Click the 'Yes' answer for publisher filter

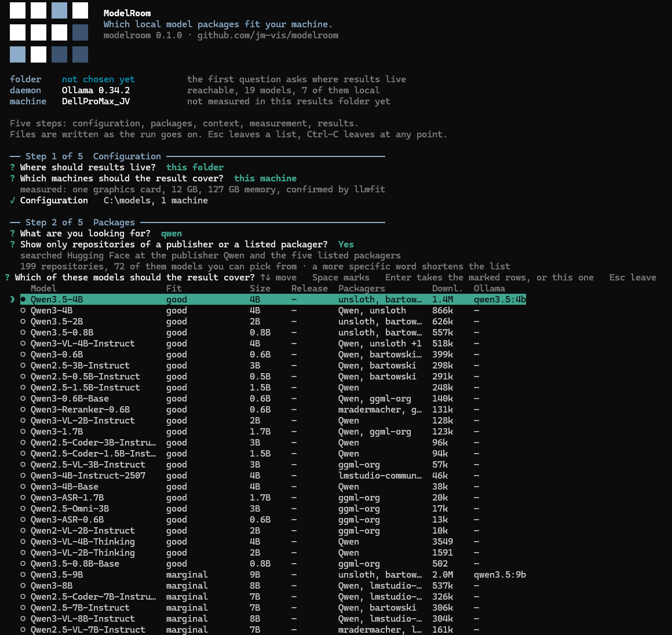(346, 244)
